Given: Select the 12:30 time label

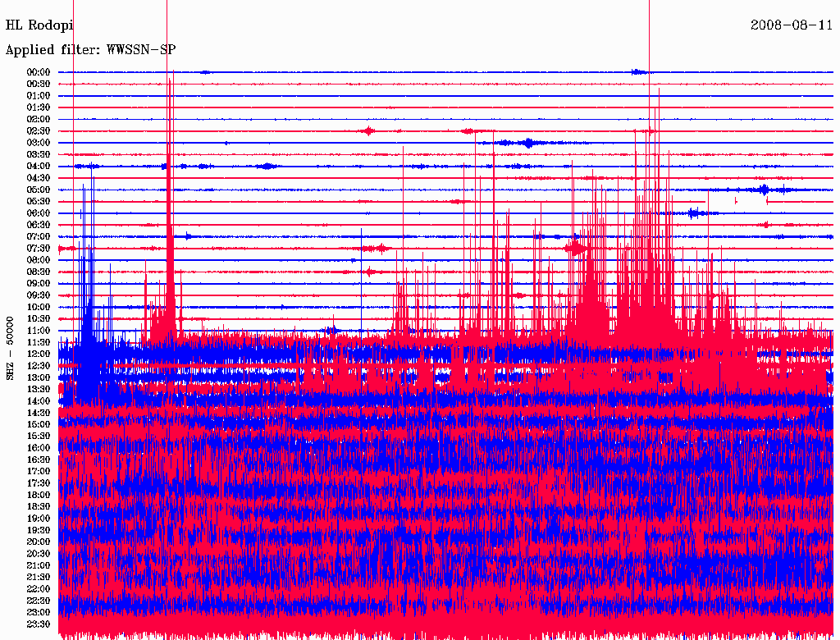Looking at the screenshot, I should pos(39,366).
